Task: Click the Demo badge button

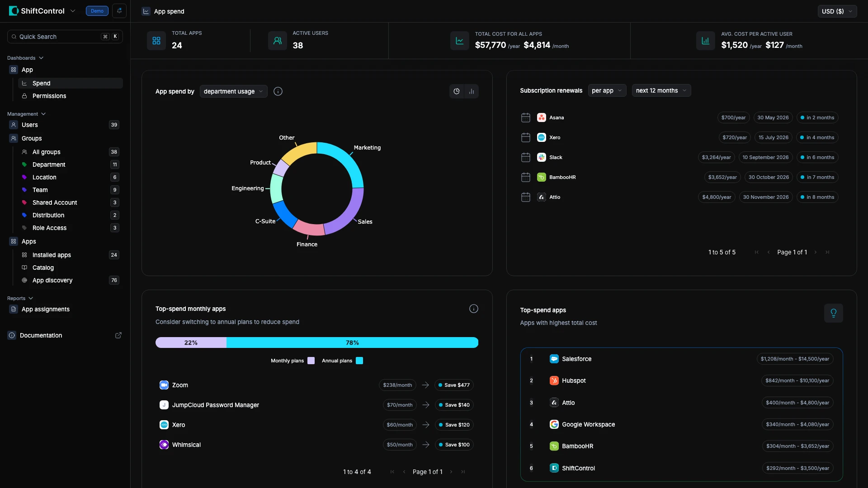Action: point(97,11)
